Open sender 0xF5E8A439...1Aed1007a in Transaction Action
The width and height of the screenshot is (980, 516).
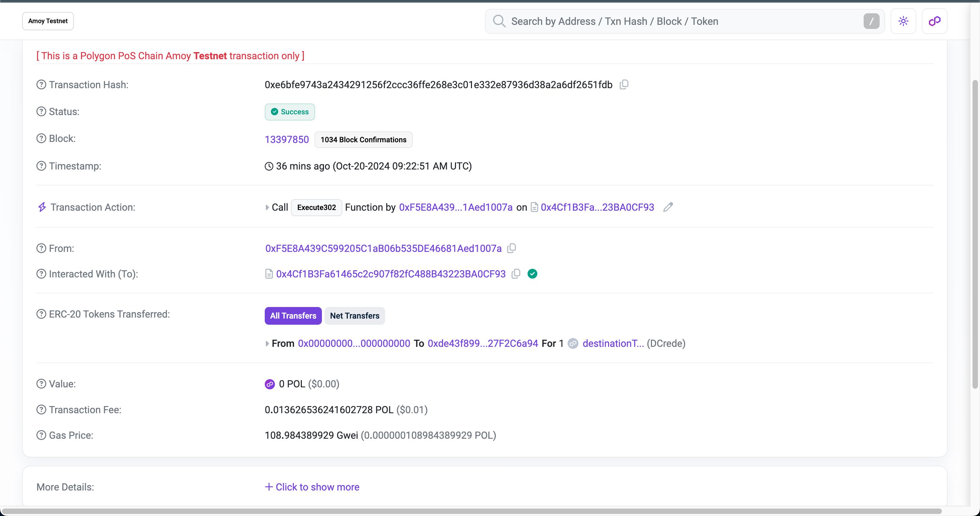456,207
